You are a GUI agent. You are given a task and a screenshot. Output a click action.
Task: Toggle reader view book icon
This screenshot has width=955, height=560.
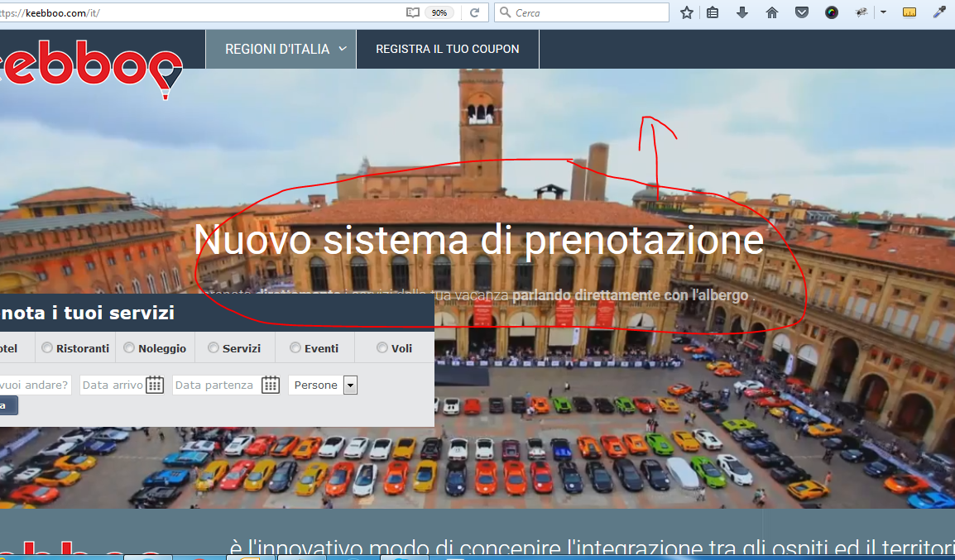click(x=413, y=12)
